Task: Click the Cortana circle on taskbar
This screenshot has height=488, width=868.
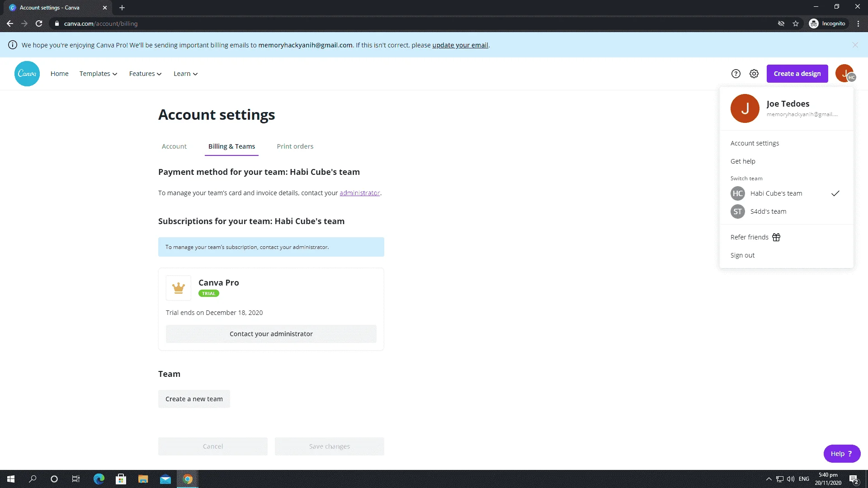Action: [x=54, y=479]
